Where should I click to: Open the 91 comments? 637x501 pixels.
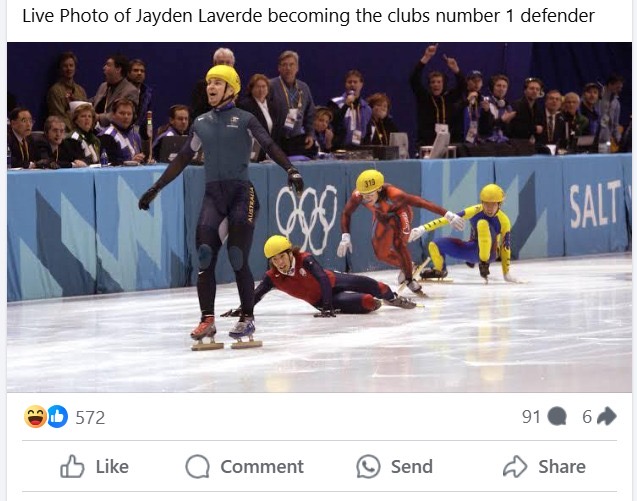pos(531,417)
